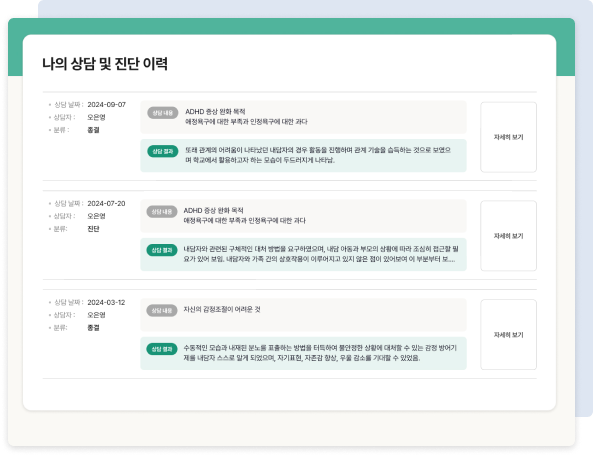Click counselor name 오은영 in 2024-03-12 record
Screen dimensions: 593x456
coord(96,315)
